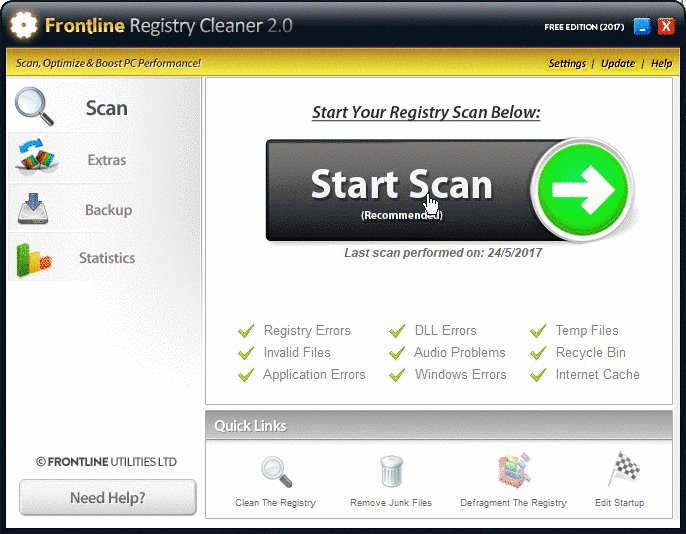
Task: Toggle the Audio Problems checkmark
Action: tap(397, 353)
